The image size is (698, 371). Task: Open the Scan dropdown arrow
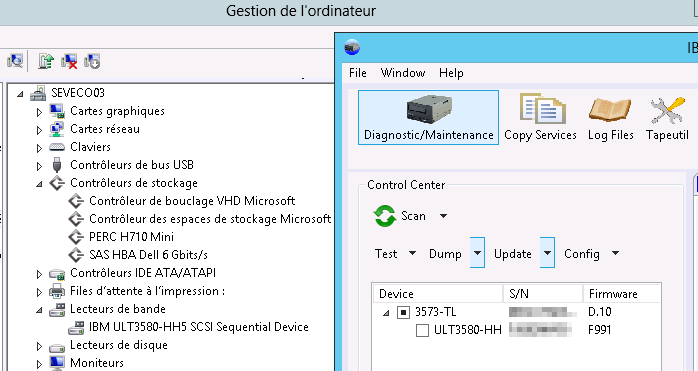443,216
